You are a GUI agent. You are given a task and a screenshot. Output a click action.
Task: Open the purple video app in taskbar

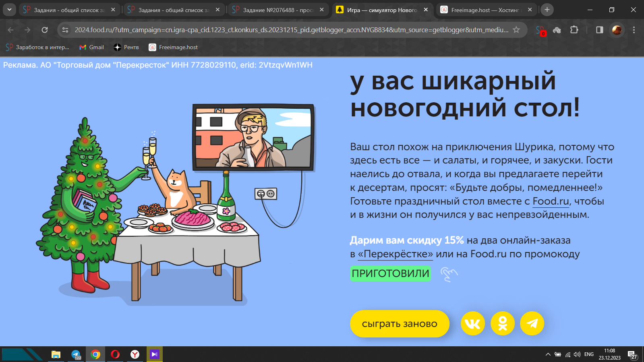pos(155,354)
